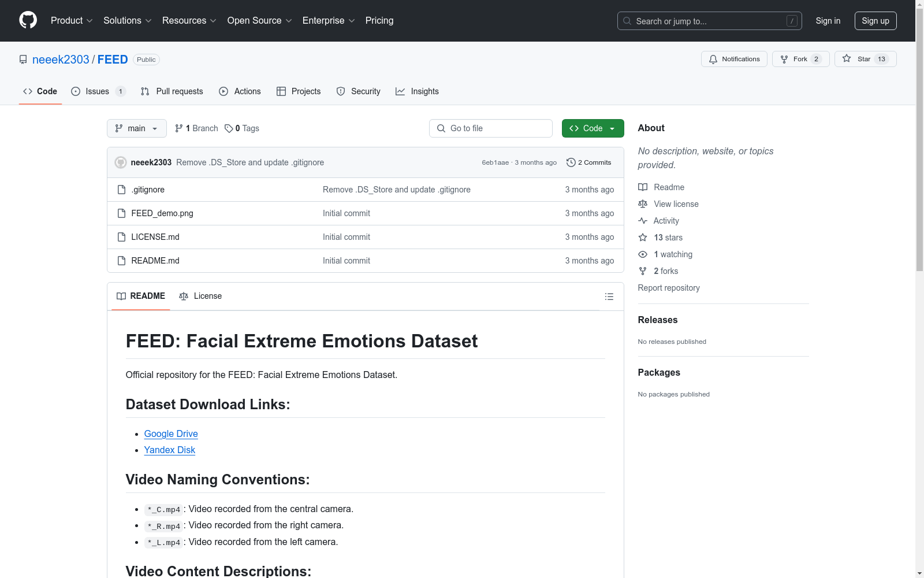Screen dimensions: 924x578
Task: Click the search magnifier in the top bar
Action: pos(627,21)
